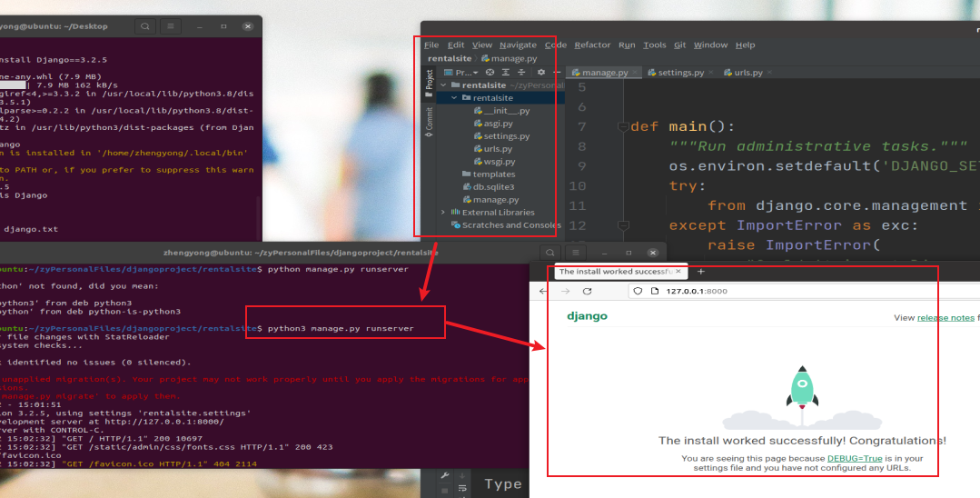The height and width of the screenshot is (498, 980).
Task: Open the File menu in PyCharm
Action: pos(431,45)
